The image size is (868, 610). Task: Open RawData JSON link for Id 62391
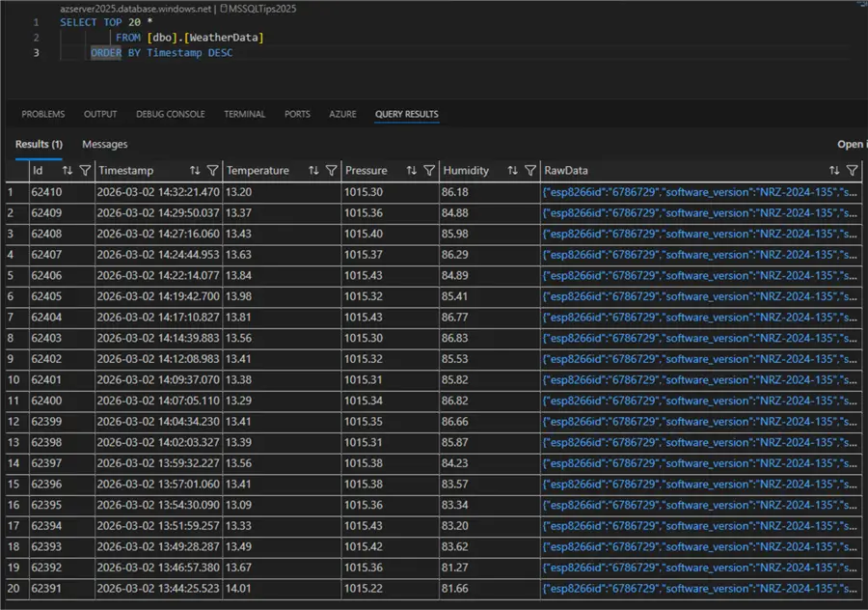coord(700,589)
